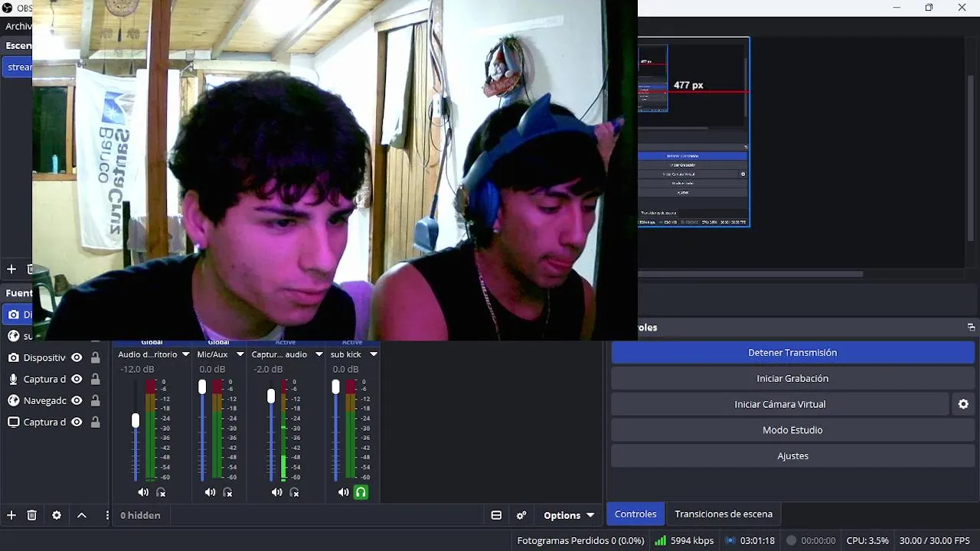
Task: Switch to the Transiciones de escena tab
Action: [724, 514]
